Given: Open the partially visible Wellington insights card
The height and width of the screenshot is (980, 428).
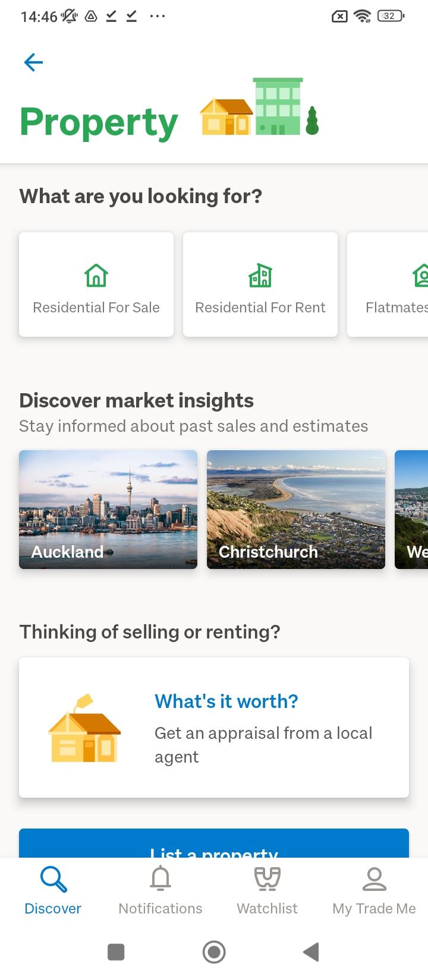Looking at the screenshot, I should pyautogui.click(x=413, y=509).
